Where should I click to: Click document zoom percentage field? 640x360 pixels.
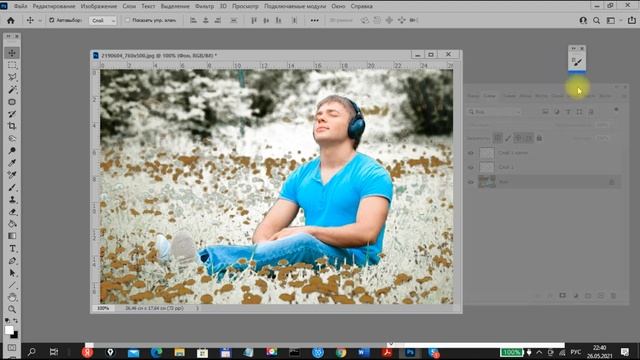coord(103,308)
